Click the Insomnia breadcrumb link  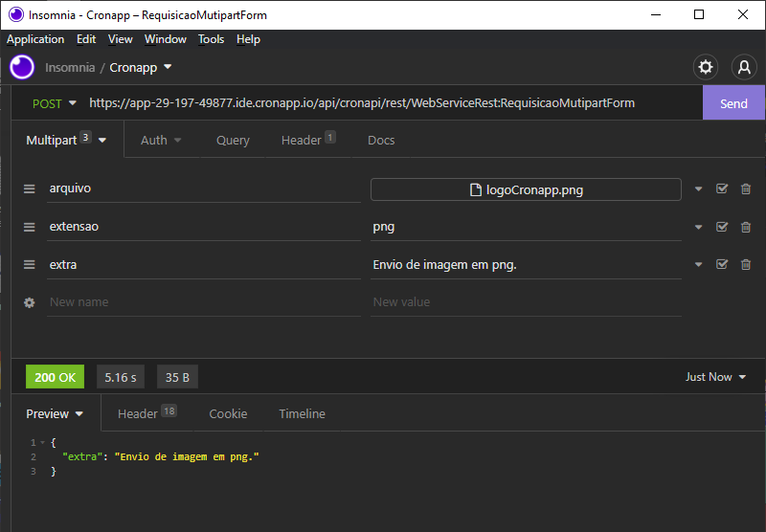click(x=70, y=67)
